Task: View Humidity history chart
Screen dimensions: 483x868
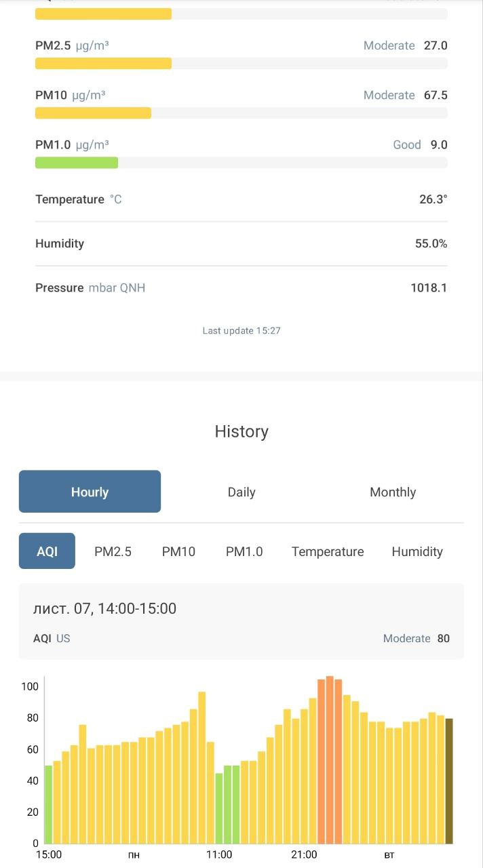Action: point(417,551)
